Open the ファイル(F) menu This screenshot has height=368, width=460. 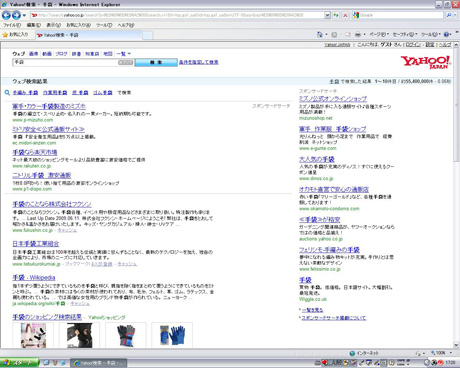[12, 25]
